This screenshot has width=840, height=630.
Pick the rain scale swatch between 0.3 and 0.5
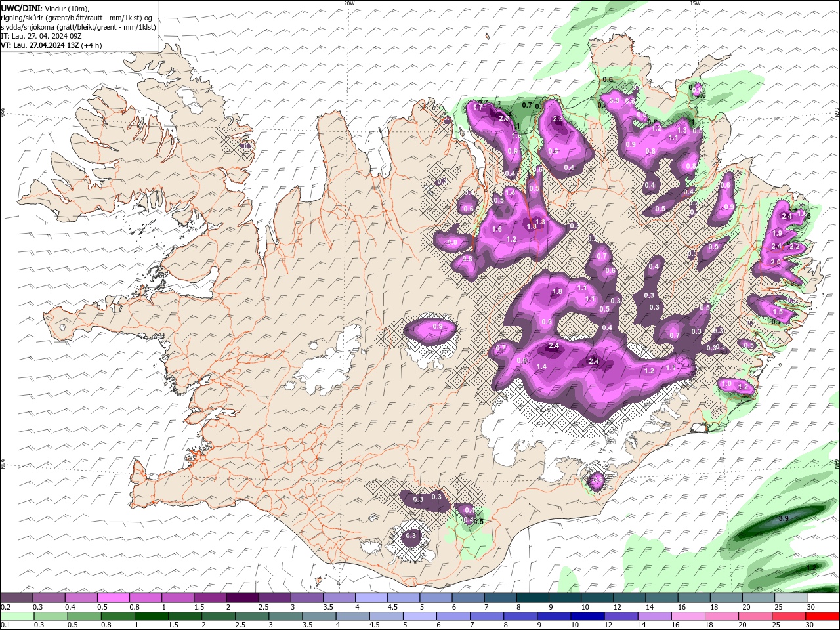point(49,616)
